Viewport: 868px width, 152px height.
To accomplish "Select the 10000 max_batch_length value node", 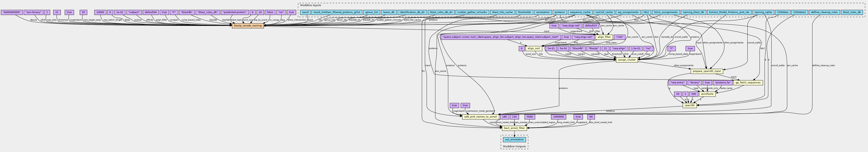I will (100, 12).
